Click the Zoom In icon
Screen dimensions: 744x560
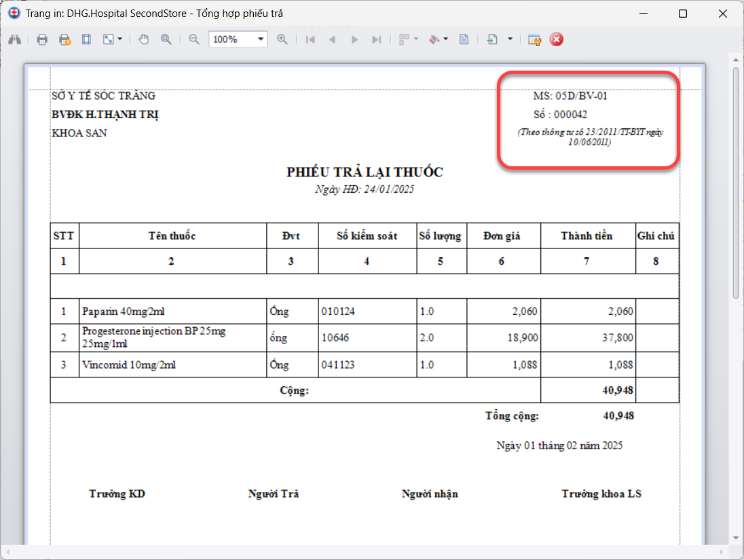[282, 39]
